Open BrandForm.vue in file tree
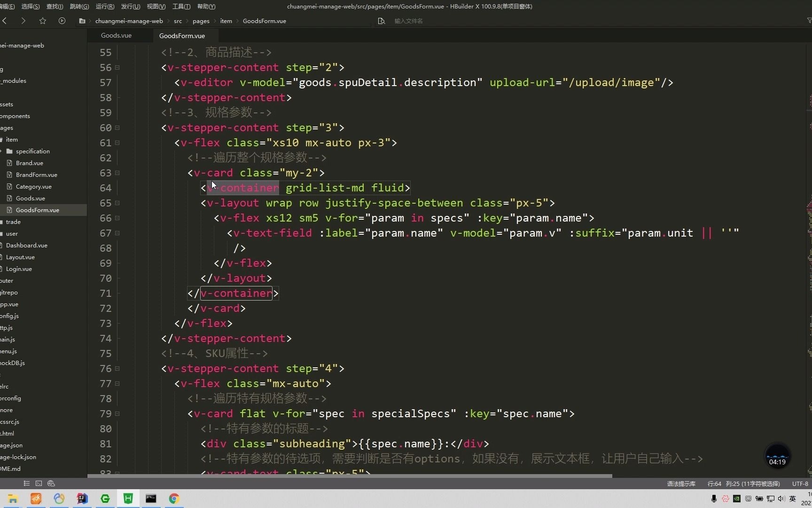 pyautogui.click(x=37, y=175)
